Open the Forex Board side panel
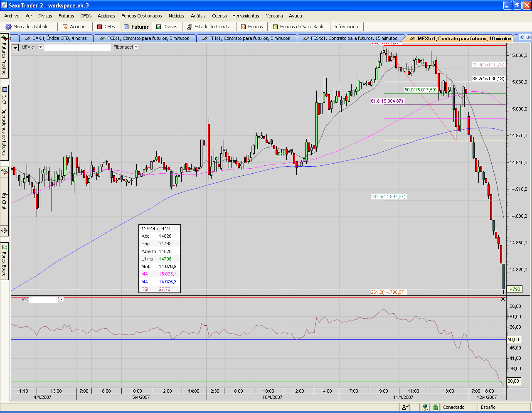Viewport: 532px width, 413px height. tap(4, 261)
